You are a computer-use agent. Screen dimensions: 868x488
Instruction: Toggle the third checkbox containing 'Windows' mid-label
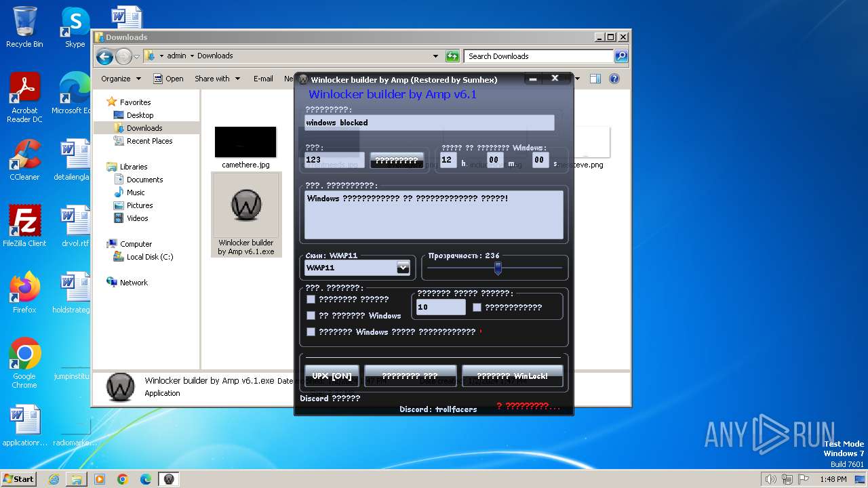point(311,331)
